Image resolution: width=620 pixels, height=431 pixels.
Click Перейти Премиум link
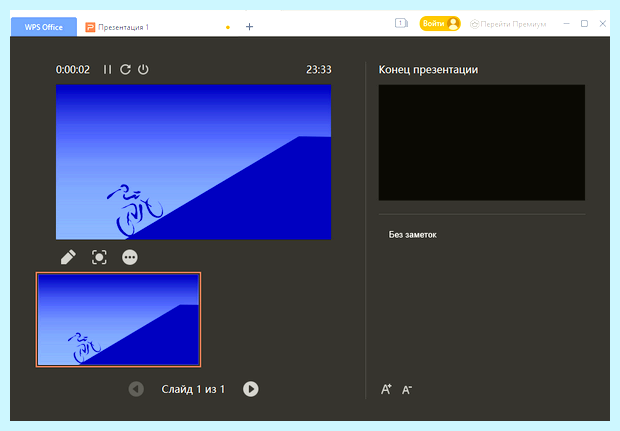tap(508, 24)
